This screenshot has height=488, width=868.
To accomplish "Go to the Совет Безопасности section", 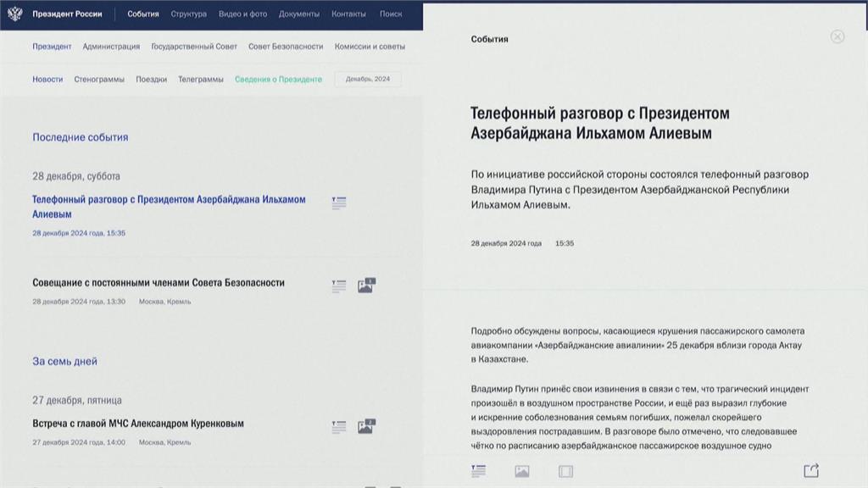I will [285, 47].
